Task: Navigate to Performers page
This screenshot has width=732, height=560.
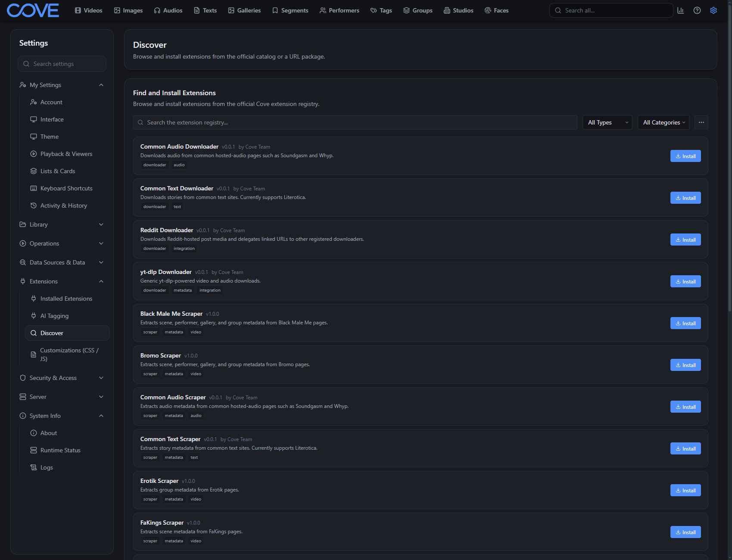Action: pyautogui.click(x=339, y=10)
